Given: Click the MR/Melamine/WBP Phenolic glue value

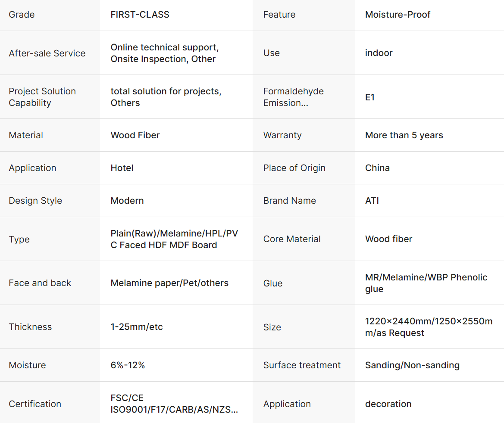Looking at the screenshot, I should point(426,283).
